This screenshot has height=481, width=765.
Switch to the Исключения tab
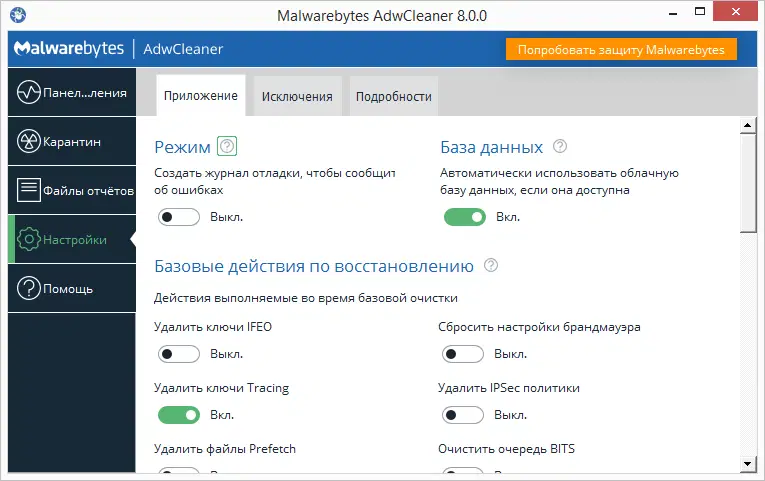[297, 97]
